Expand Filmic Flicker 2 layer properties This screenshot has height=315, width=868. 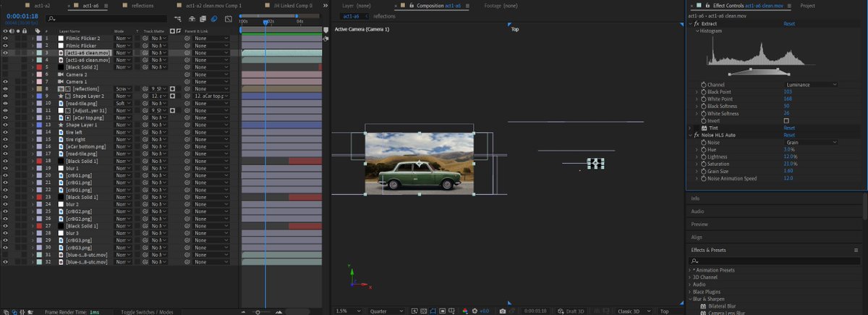pos(32,38)
